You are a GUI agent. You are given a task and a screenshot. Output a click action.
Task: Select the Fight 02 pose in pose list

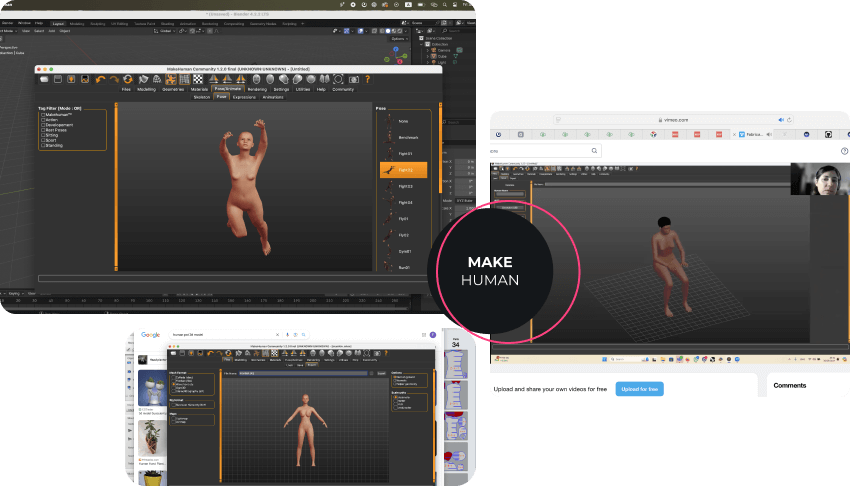coord(403,170)
